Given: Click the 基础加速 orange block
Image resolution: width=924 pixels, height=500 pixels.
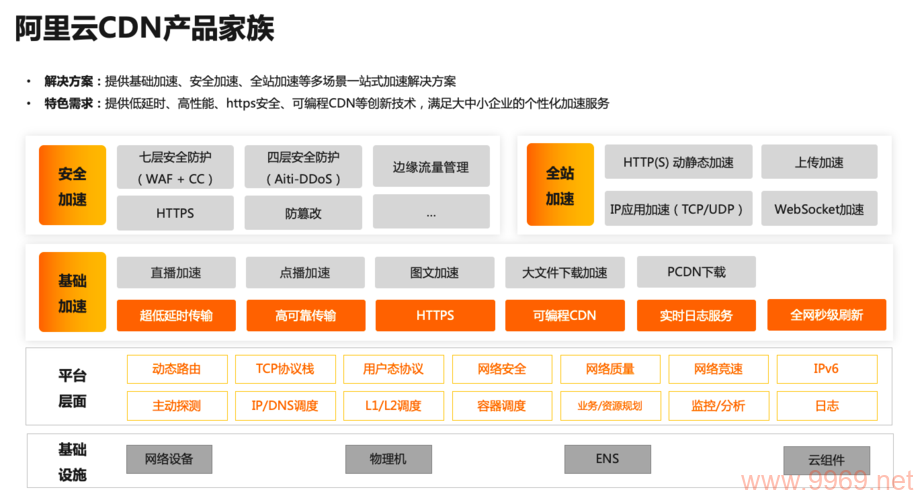Looking at the screenshot, I should click(72, 292).
